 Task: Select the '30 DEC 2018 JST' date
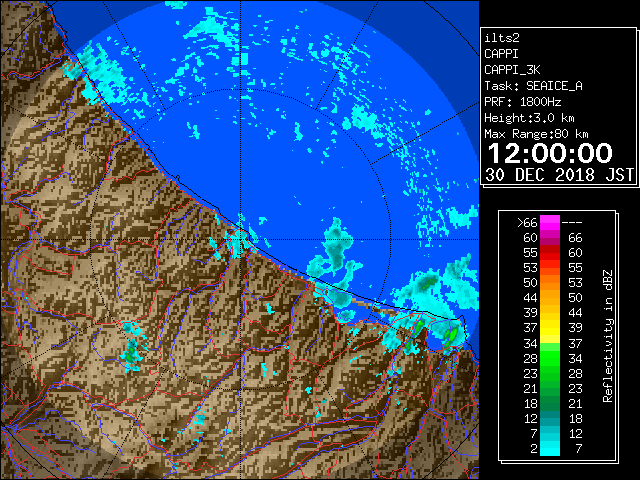559,175
